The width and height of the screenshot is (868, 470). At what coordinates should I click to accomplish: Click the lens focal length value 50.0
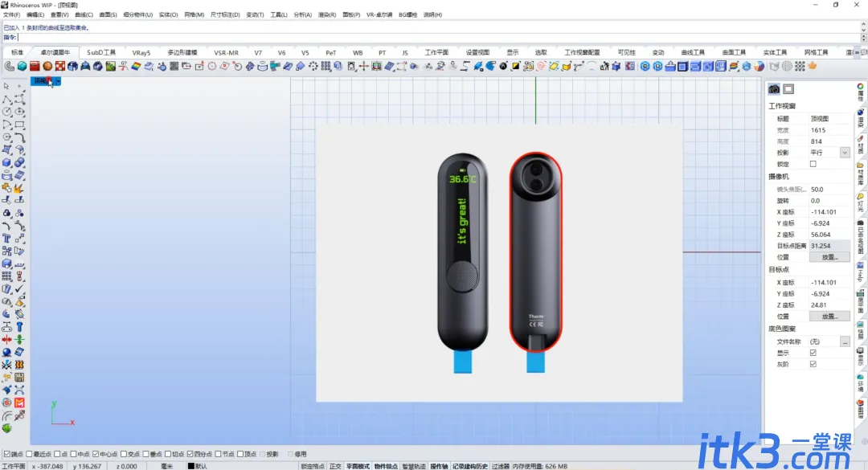pyautogui.click(x=817, y=190)
